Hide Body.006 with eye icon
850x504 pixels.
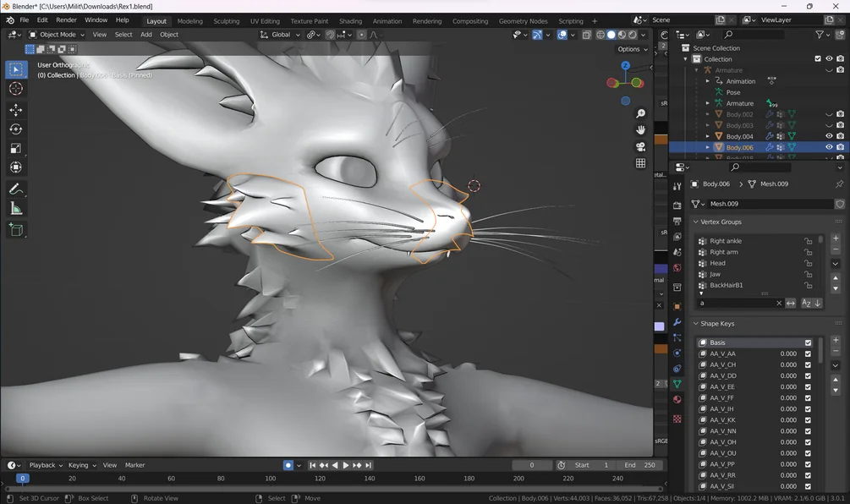tap(829, 147)
